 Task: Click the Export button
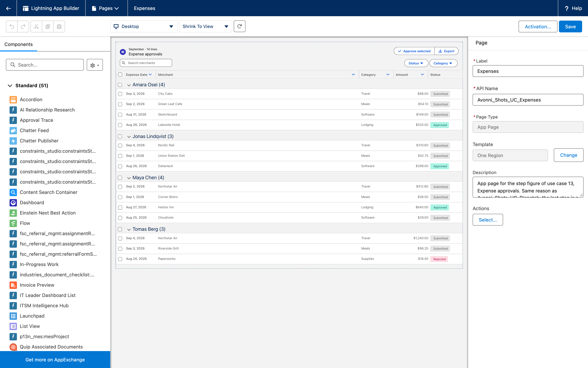446,51
